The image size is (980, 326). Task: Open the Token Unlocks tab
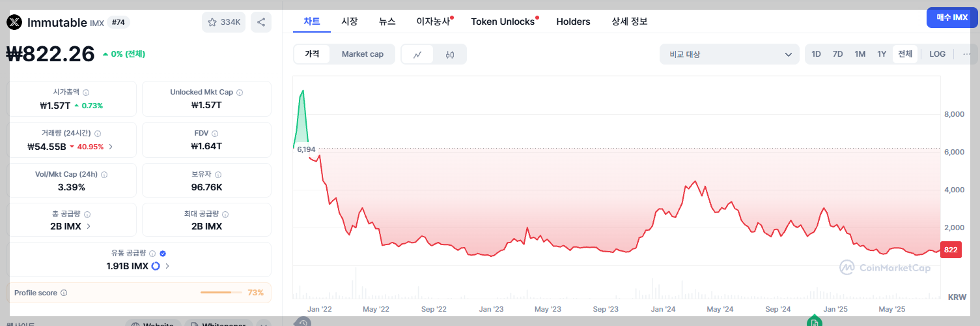pyautogui.click(x=503, y=22)
